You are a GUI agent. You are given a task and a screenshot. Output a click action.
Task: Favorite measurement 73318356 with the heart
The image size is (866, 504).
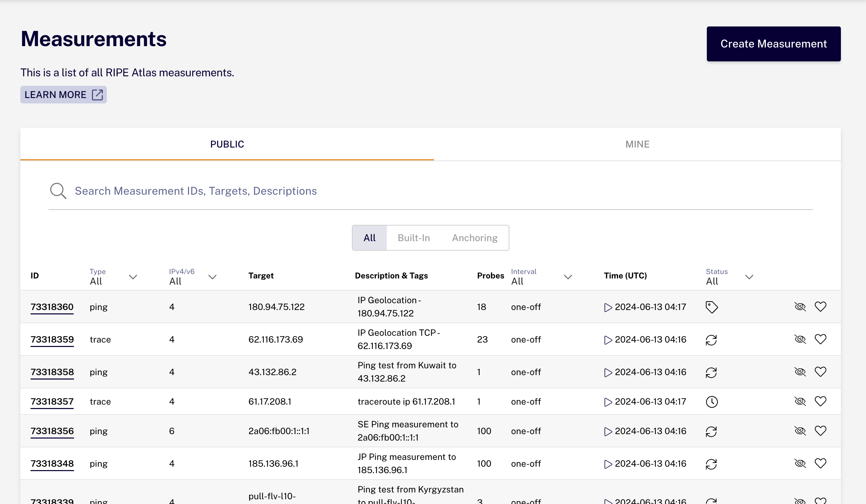(x=821, y=431)
